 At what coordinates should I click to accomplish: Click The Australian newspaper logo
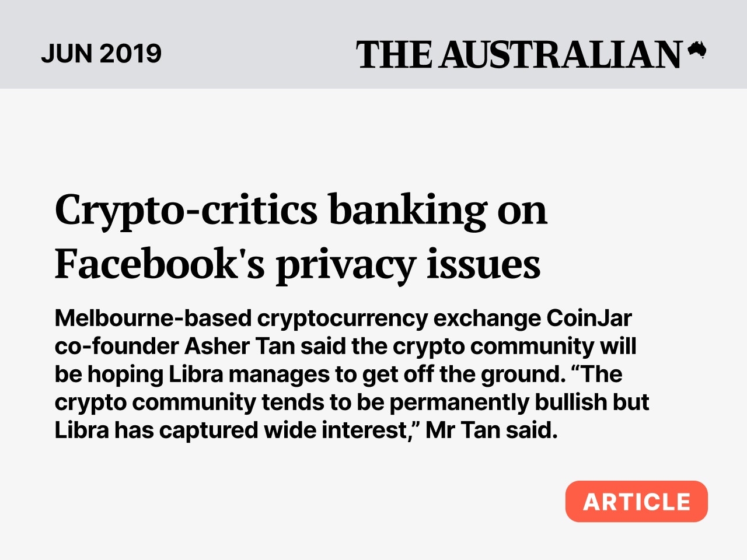[518, 54]
